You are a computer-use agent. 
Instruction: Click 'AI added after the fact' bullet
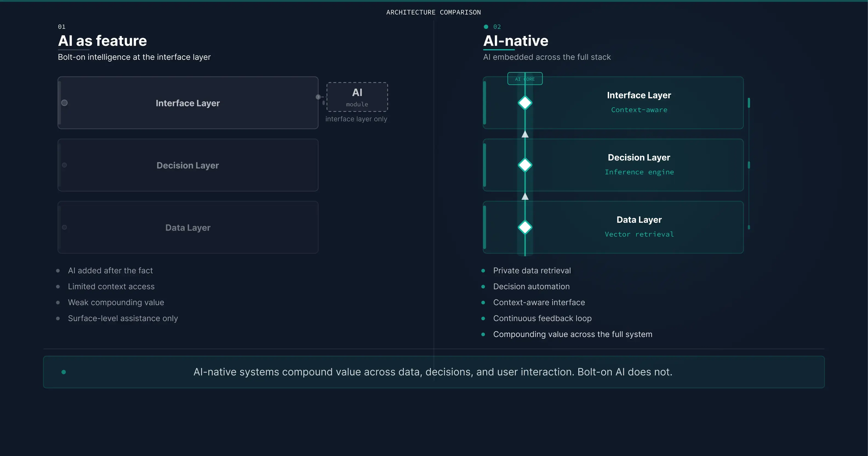click(110, 271)
